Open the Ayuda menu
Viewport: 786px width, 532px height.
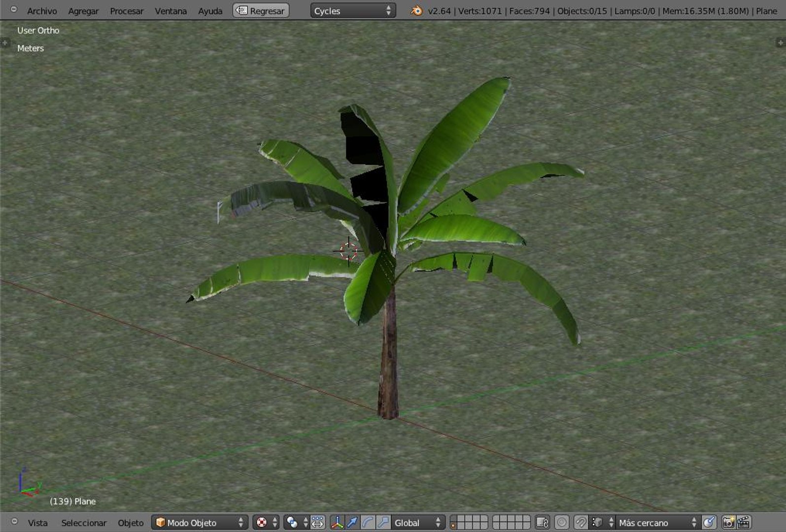[x=210, y=11]
